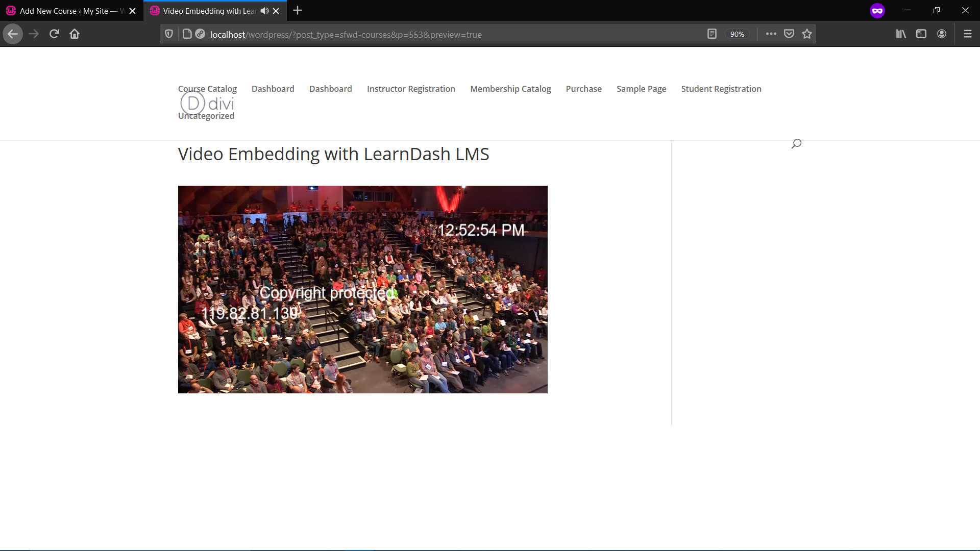980x551 pixels.
Task: Click the embedded audience video
Action: click(362, 289)
